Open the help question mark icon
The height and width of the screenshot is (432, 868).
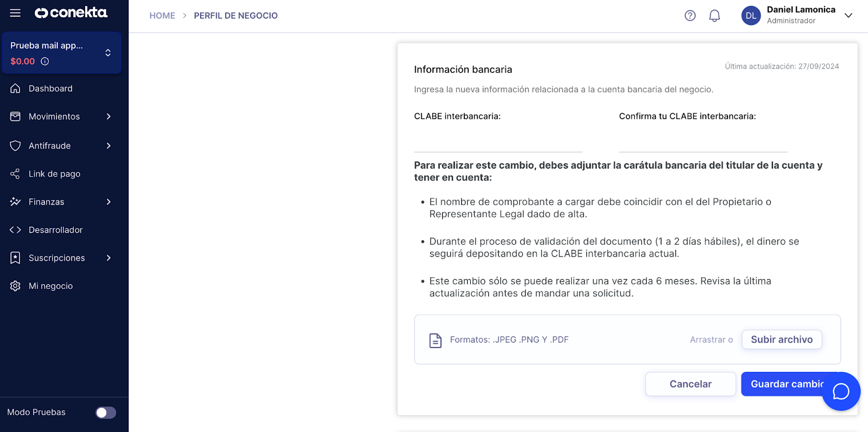(690, 16)
